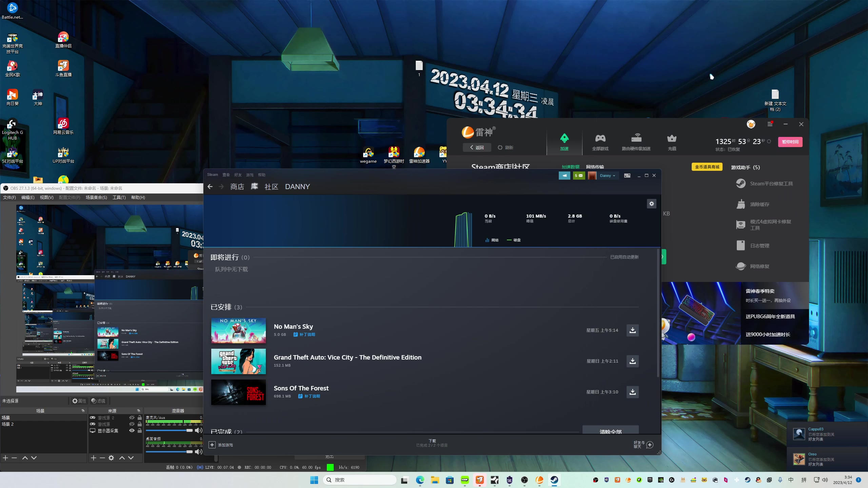Adjust 麦克风/Aux volume slider
Image resolution: width=868 pixels, height=488 pixels.
169,430
